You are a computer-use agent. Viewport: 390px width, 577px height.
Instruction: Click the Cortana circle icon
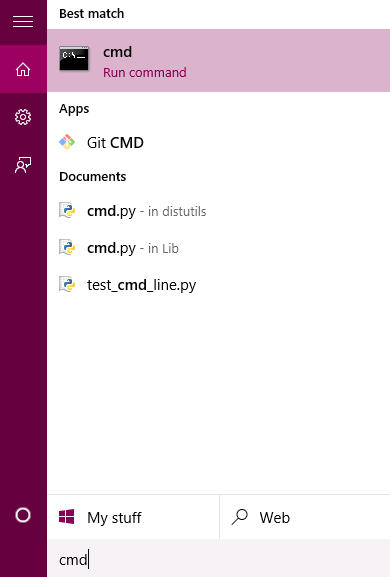click(23, 515)
